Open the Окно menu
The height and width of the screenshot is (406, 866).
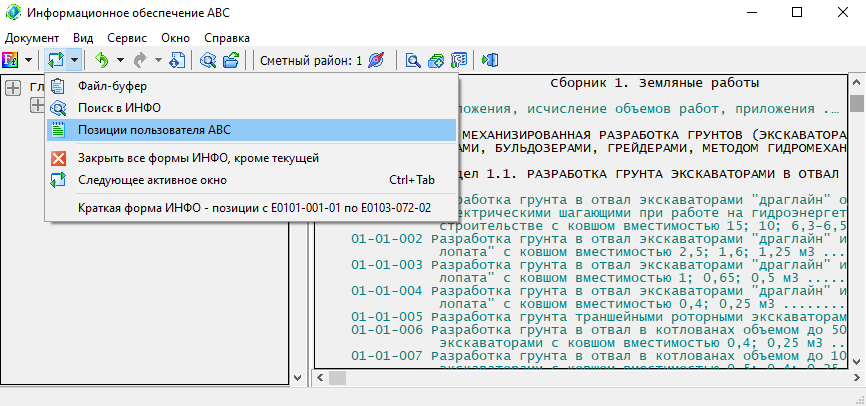(176, 38)
